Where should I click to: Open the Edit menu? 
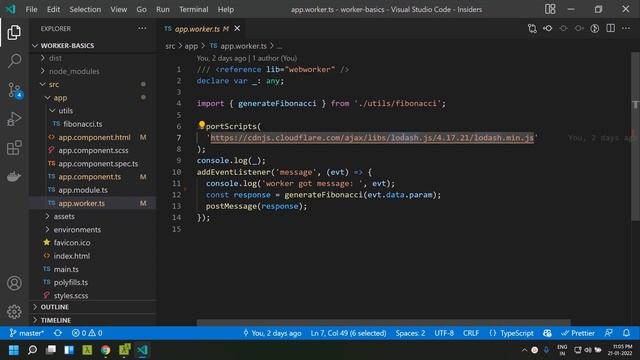tap(53, 9)
